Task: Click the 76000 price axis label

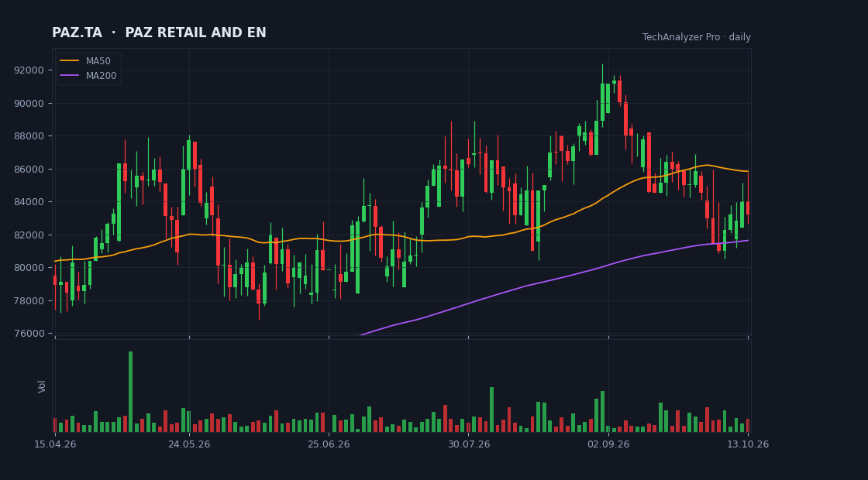Action: pyautogui.click(x=30, y=334)
